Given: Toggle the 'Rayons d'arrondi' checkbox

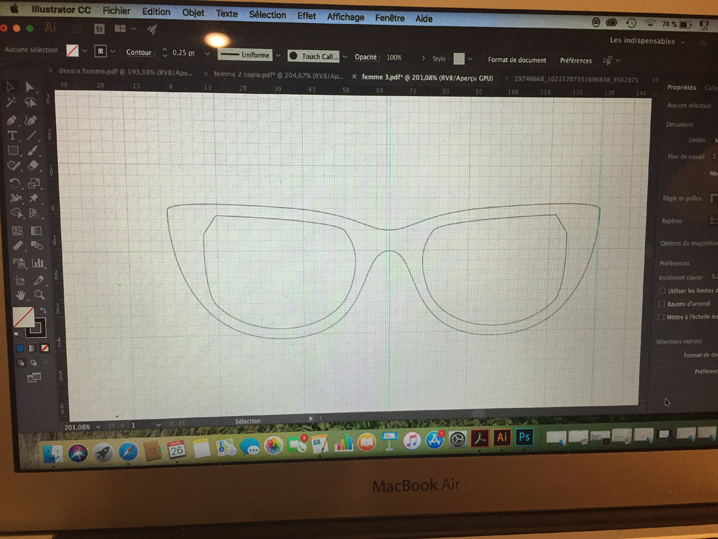Looking at the screenshot, I should pyautogui.click(x=662, y=304).
